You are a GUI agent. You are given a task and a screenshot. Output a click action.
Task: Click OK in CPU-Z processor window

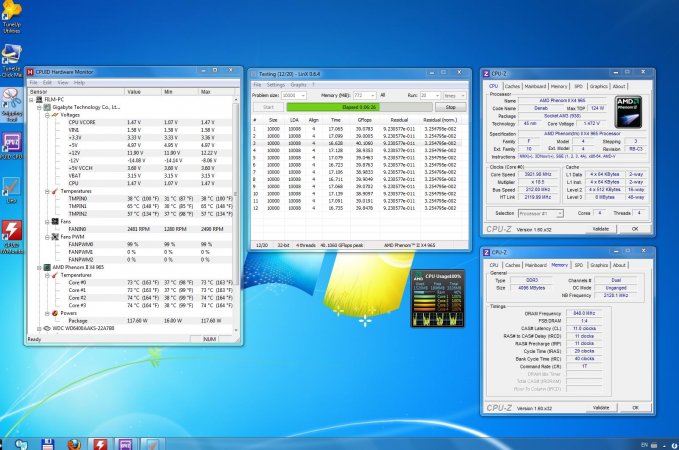pos(635,229)
